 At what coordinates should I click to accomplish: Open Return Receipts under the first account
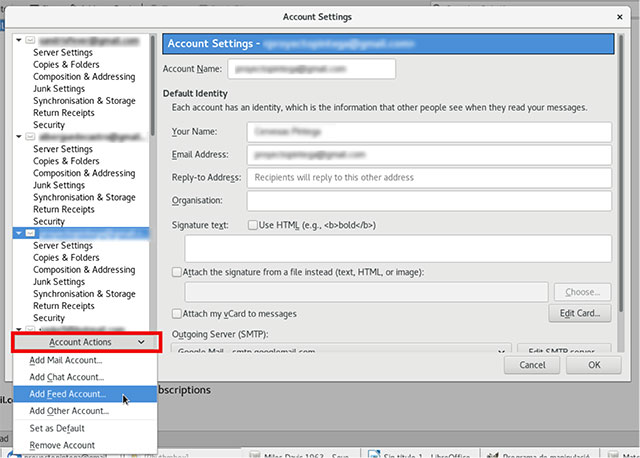(x=64, y=113)
